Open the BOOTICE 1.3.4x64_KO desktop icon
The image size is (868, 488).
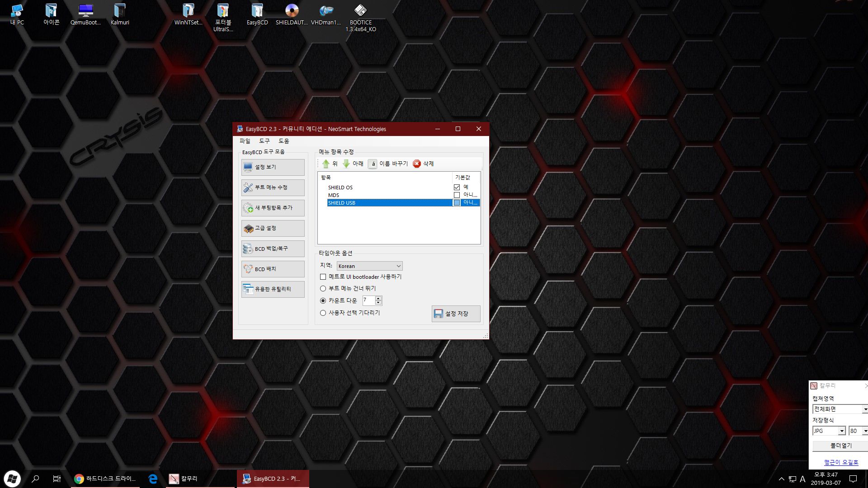click(x=361, y=18)
